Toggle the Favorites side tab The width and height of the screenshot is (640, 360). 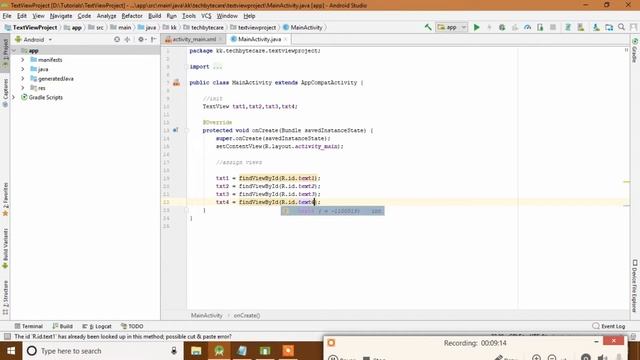(x=5, y=199)
